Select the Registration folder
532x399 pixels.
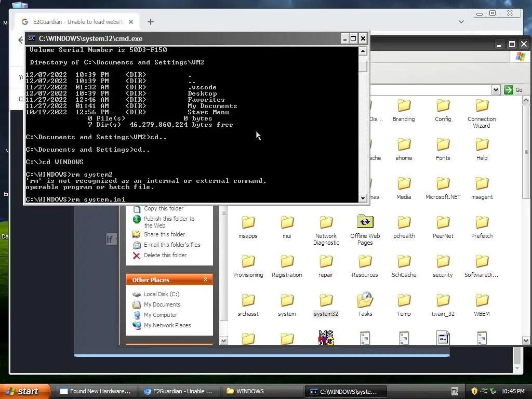[287, 266]
